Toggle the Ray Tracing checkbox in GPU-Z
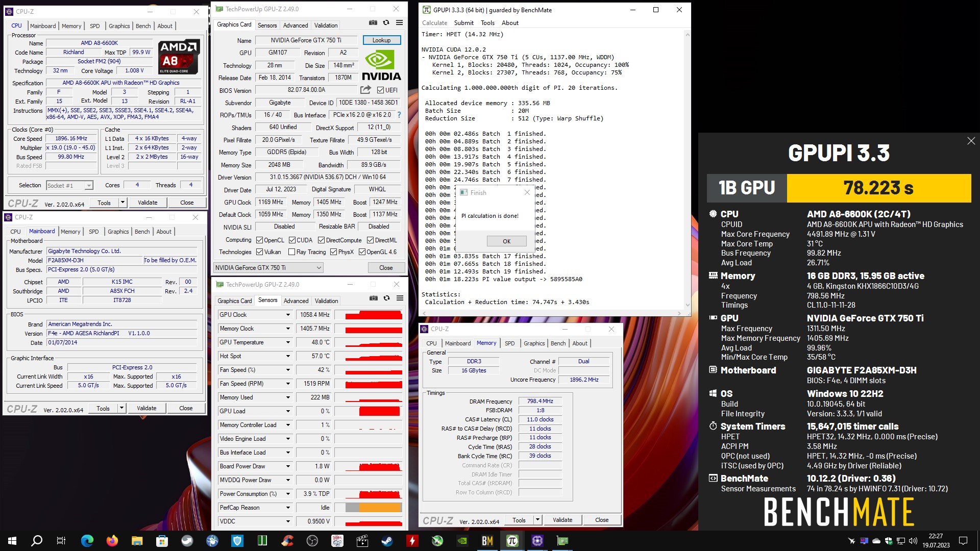The height and width of the screenshot is (551, 980). [x=291, y=252]
